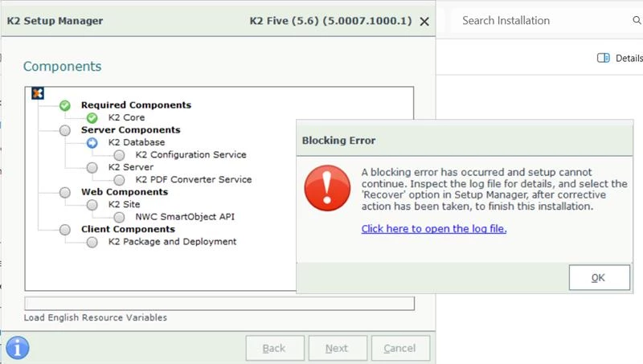Click the blue progress icon beside K2 Database
This screenshot has width=643, height=364.
tap(92, 143)
